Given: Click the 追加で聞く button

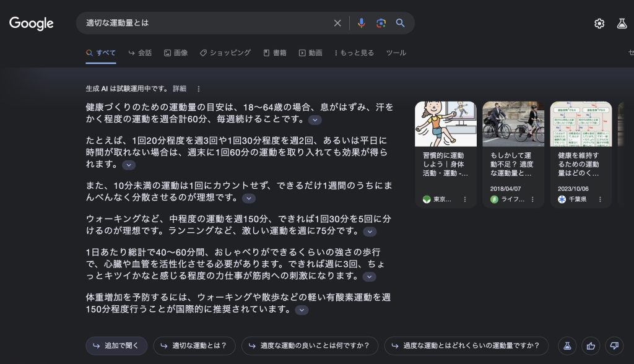Looking at the screenshot, I should pos(116,345).
